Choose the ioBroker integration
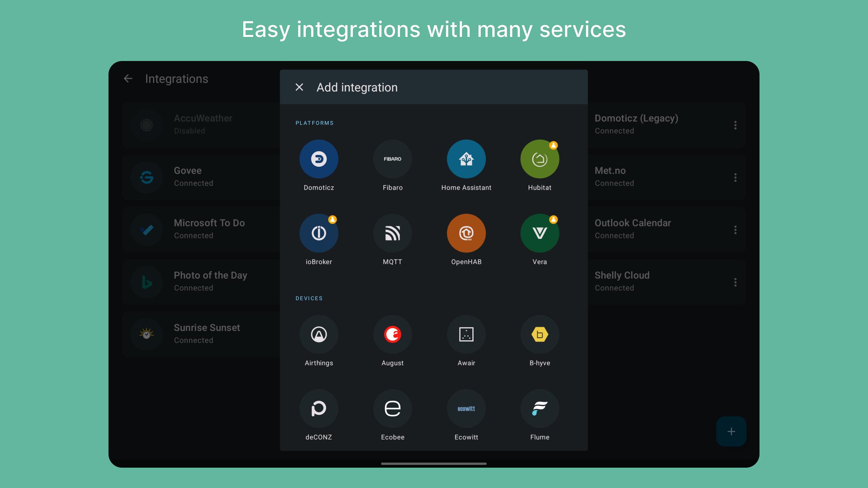The width and height of the screenshot is (868, 488). pyautogui.click(x=319, y=233)
